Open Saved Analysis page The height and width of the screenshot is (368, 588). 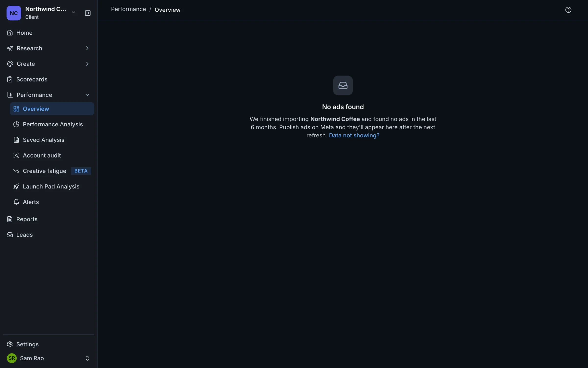click(x=52, y=140)
